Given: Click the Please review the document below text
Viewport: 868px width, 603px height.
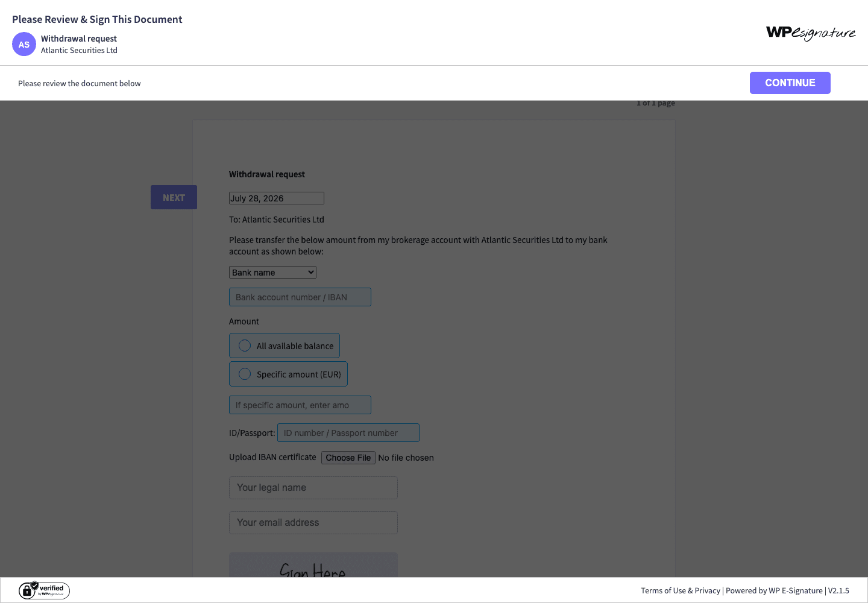Looking at the screenshot, I should tap(80, 83).
